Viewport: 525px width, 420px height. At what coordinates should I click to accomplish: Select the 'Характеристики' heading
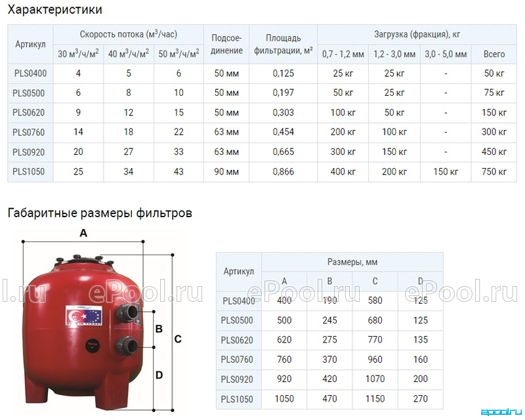tap(54, 10)
